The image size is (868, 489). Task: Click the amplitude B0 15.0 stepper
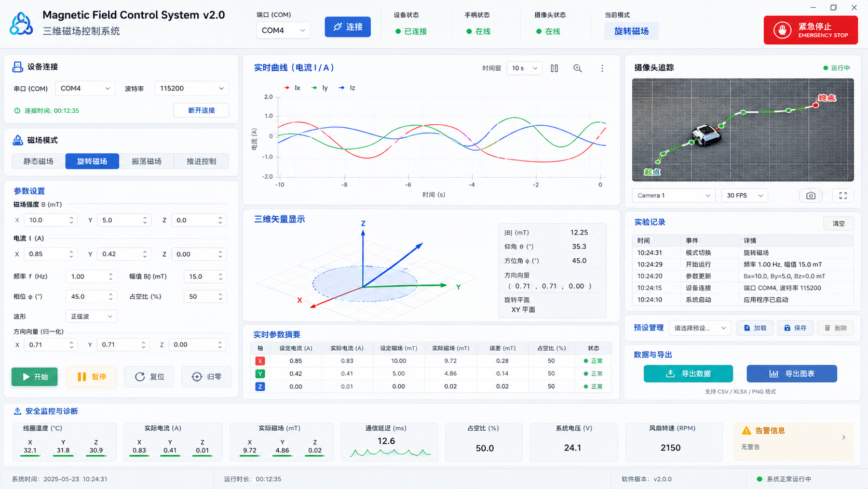coord(220,276)
